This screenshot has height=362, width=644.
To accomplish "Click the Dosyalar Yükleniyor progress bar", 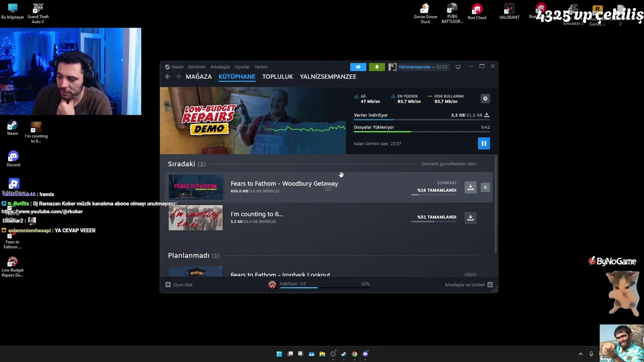I will [422, 132].
